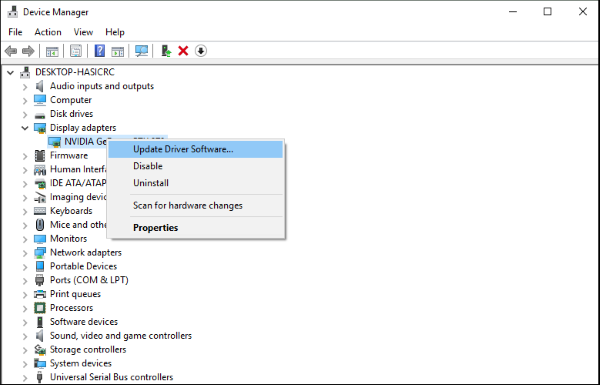
Task: Click the show/hide action pane icon
Action: (x=117, y=51)
